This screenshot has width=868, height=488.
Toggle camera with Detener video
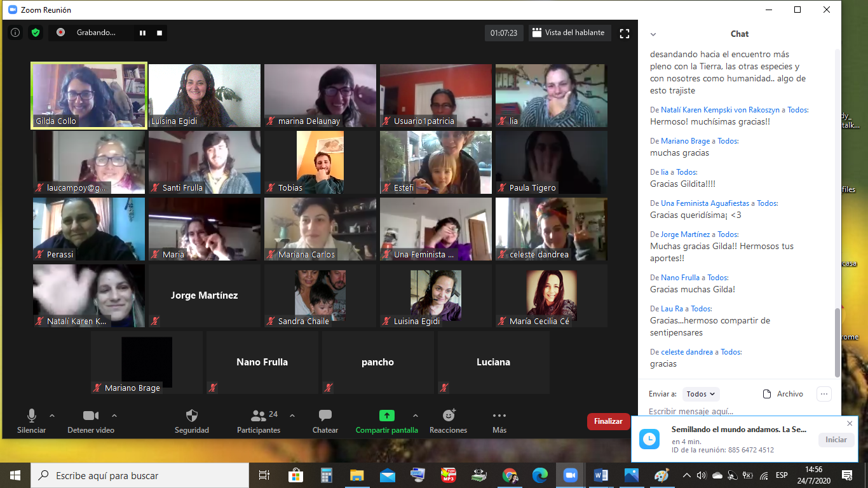tap(91, 421)
